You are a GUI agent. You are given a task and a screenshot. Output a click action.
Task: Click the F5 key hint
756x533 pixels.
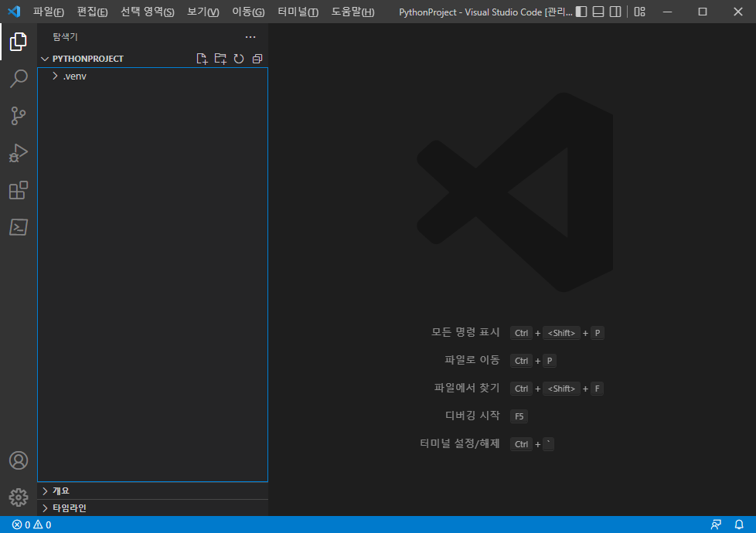pyautogui.click(x=519, y=416)
